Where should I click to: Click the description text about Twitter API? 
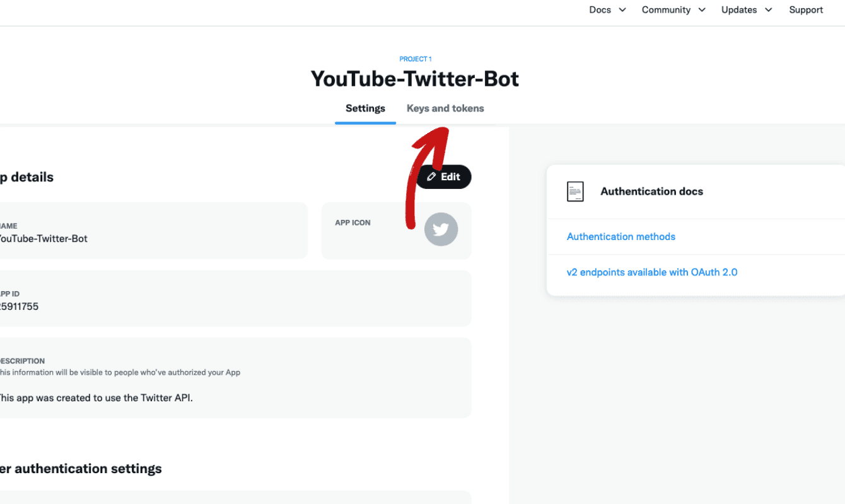coord(96,398)
